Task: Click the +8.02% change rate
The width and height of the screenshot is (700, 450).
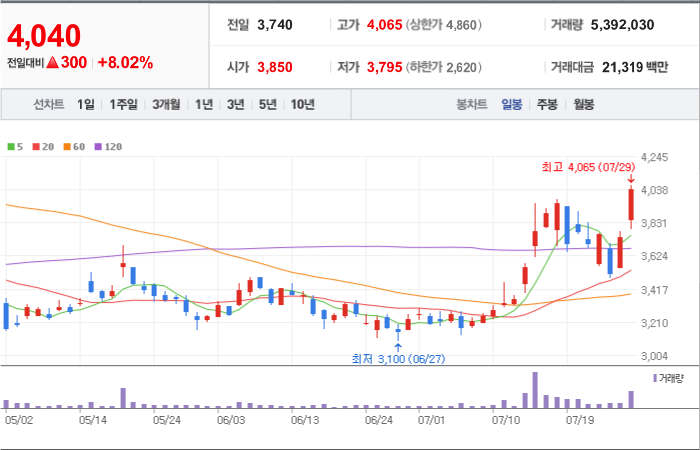Action: pos(125,63)
